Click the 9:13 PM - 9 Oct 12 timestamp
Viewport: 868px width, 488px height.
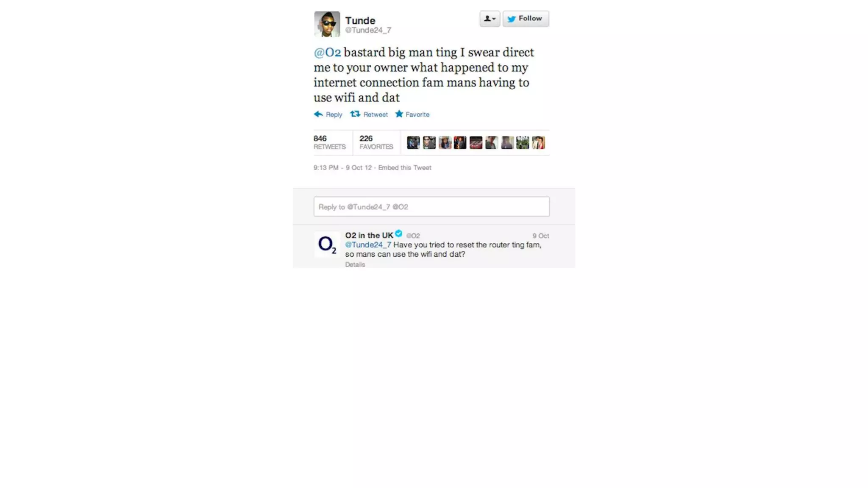pyautogui.click(x=342, y=168)
